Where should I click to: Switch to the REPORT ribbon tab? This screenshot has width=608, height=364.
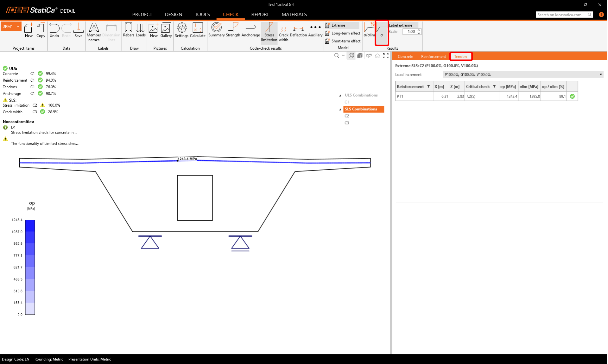(260, 15)
